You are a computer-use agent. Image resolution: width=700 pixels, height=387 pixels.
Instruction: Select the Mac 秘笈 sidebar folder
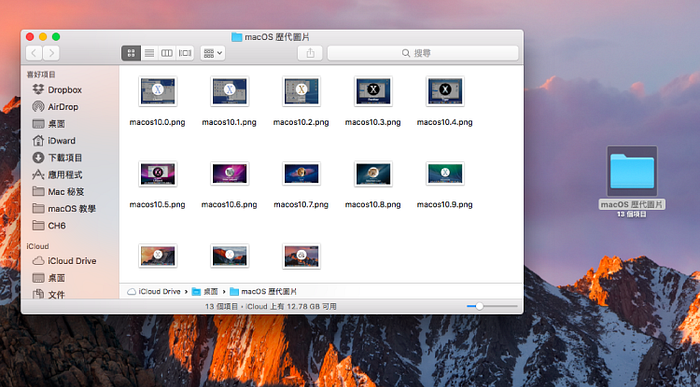pyautogui.click(x=58, y=191)
